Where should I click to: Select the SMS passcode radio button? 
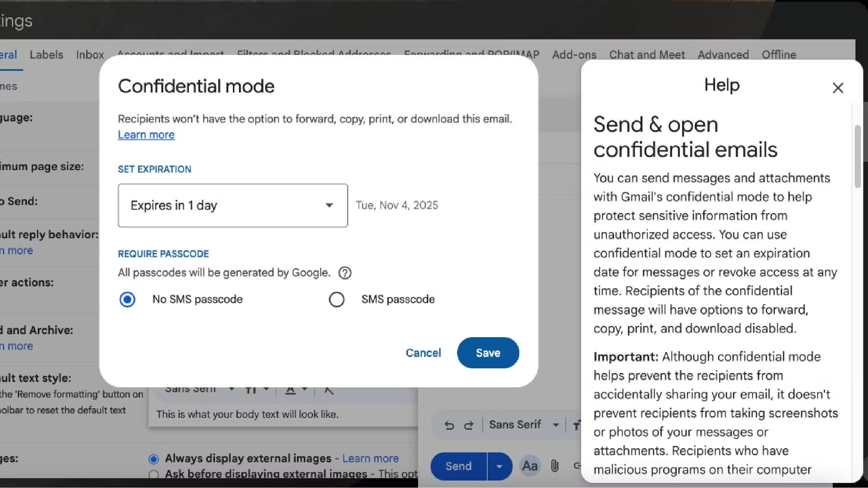336,300
